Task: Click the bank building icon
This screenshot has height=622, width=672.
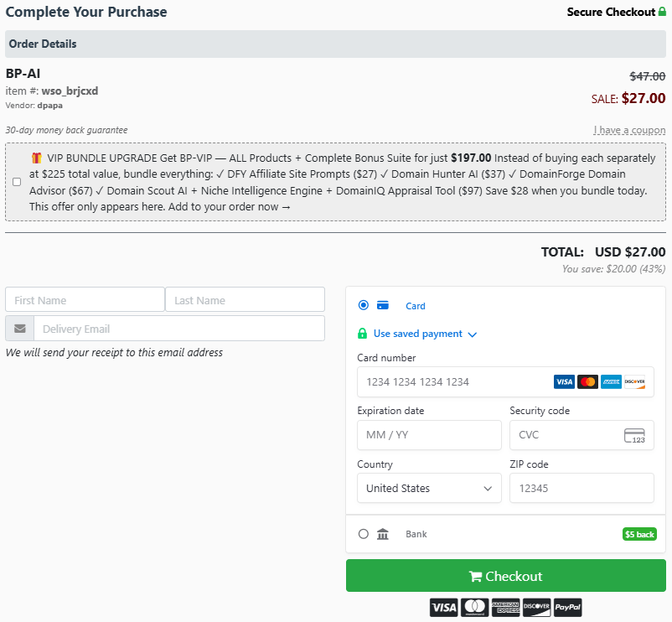Action: (x=383, y=534)
